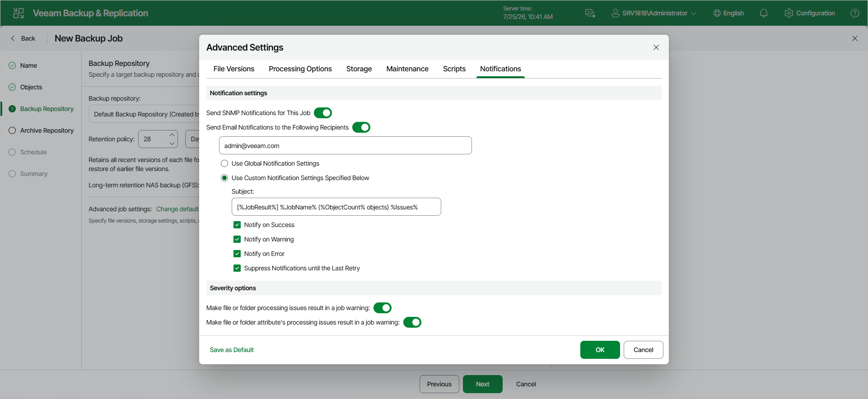Expand the SRV1818\Administrator account dropdown
Viewport: 868px width, 399px height.
point(694,13)
